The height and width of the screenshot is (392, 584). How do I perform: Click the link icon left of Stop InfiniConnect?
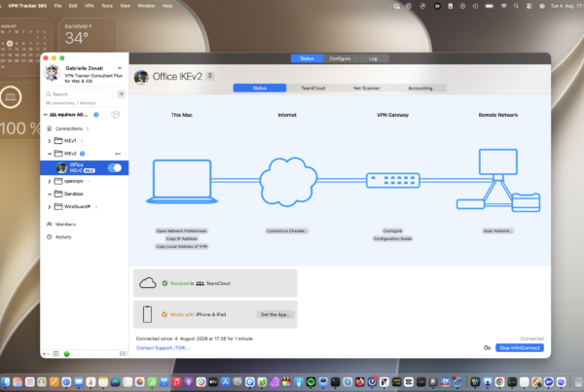tap(487, 347)
